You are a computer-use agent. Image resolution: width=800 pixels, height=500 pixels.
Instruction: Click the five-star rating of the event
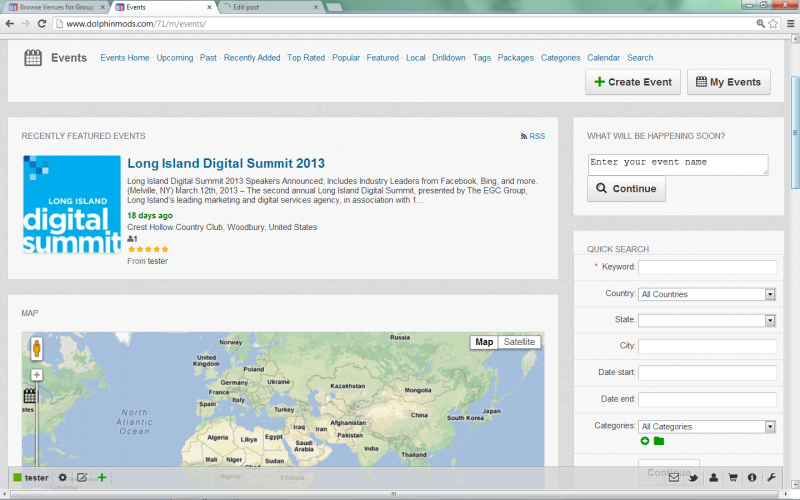pyautogui.click(x=148, y=249)
